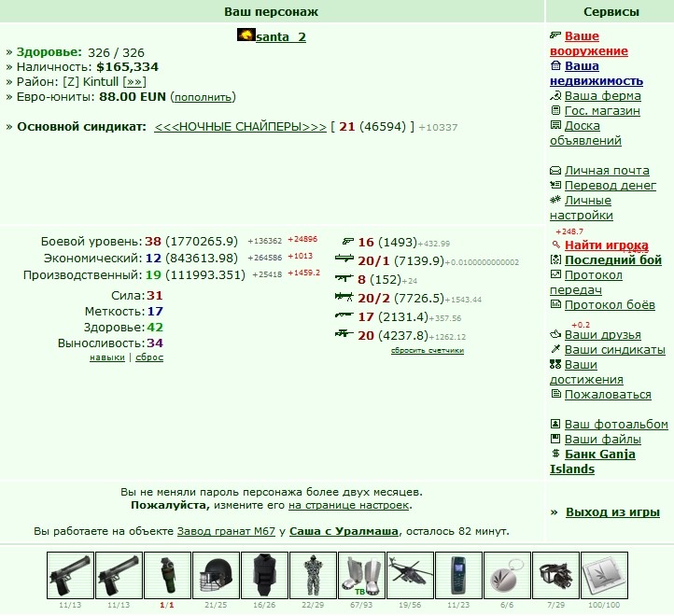Select the riot helmet item 21/25
The height and width of the screenshot is (616, 674).
coord(216,576)
